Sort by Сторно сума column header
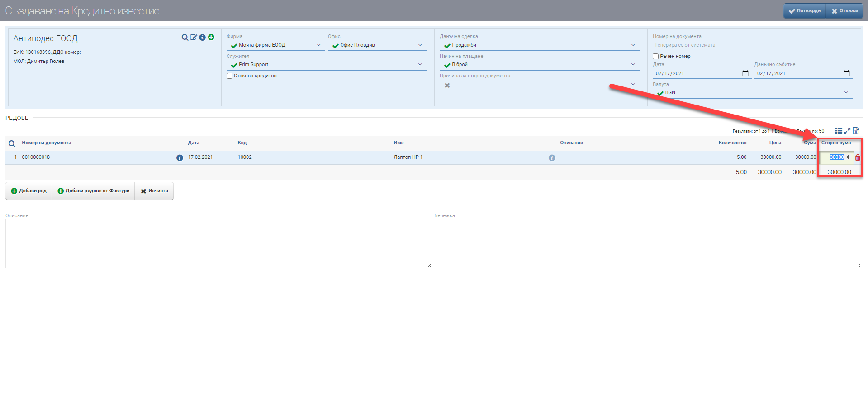 click(x=836, y=143)
